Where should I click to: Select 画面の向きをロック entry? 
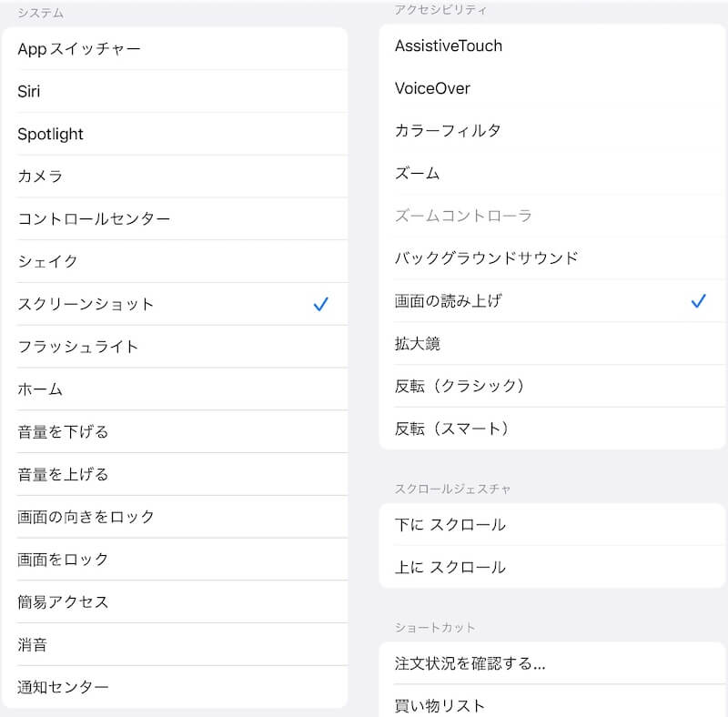[175, 517]
